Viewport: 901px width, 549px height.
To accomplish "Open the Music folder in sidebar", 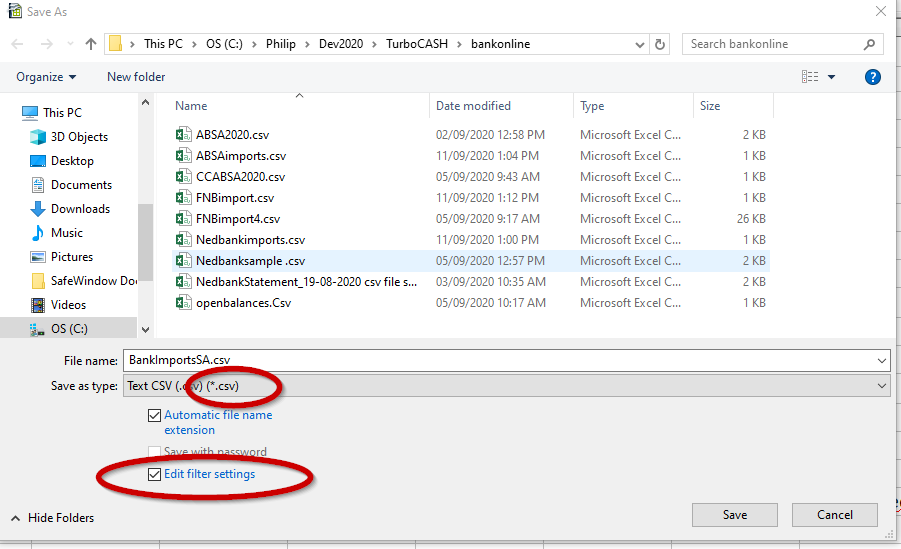I will tap(67, 233).
